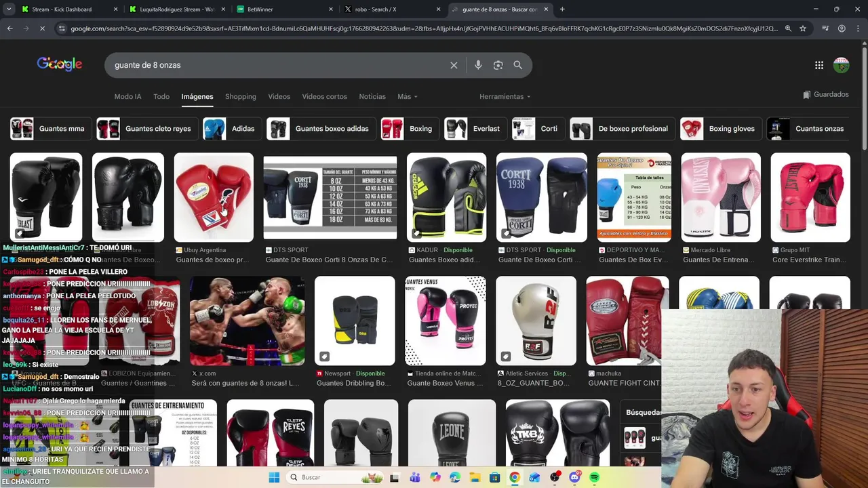This screenshot has height=488, width=868.
Task: Open the tab search dropdown arrow
Action: 7,9
